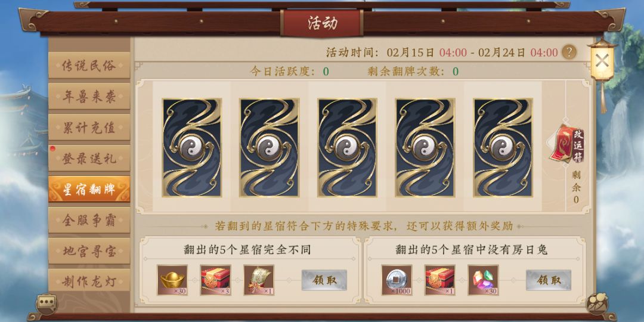Flip the middle yin-yang card
The height and width of the screenshot is (322, 644).
(x=348, y=147)
